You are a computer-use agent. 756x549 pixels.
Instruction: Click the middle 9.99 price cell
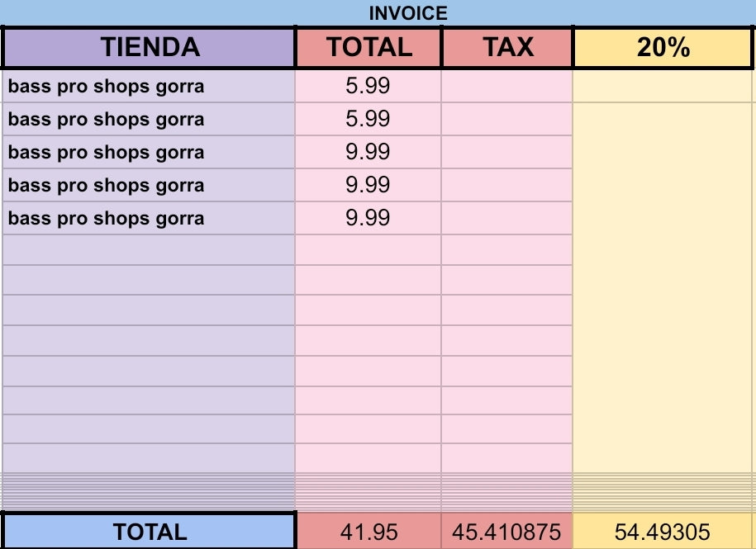pyautogui.click(x=368, y=186)
